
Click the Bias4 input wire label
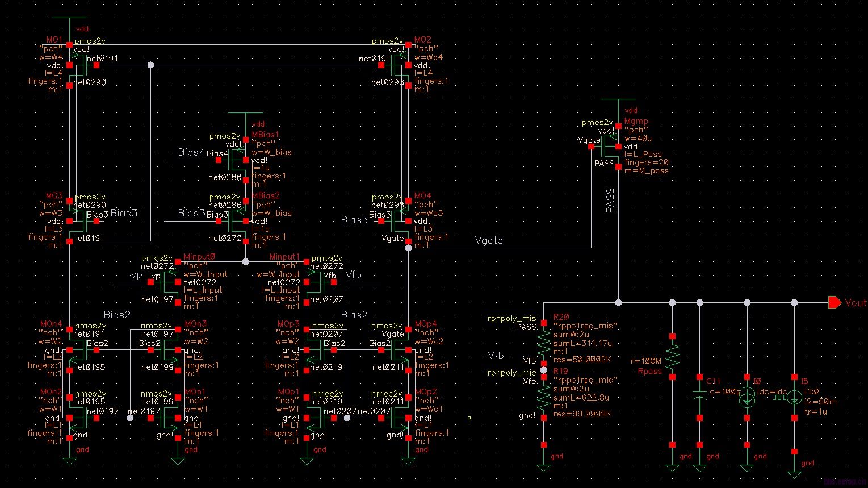[192, 152]
